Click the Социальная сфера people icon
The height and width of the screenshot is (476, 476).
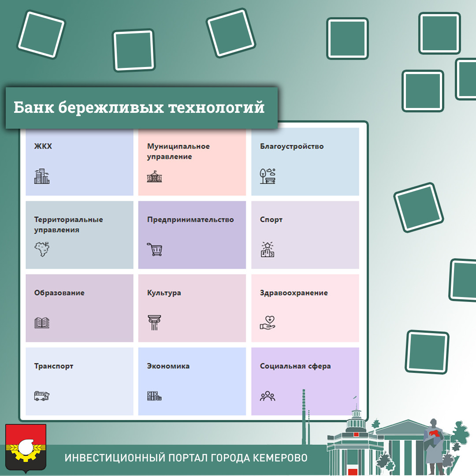pos(268,396)
